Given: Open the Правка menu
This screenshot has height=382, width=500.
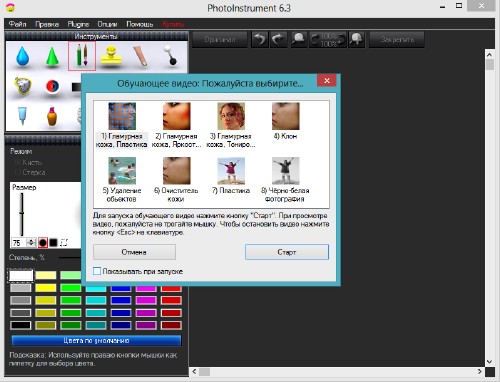Looking at the screenshot, I should pyautogui.click(x=47, y=24).
